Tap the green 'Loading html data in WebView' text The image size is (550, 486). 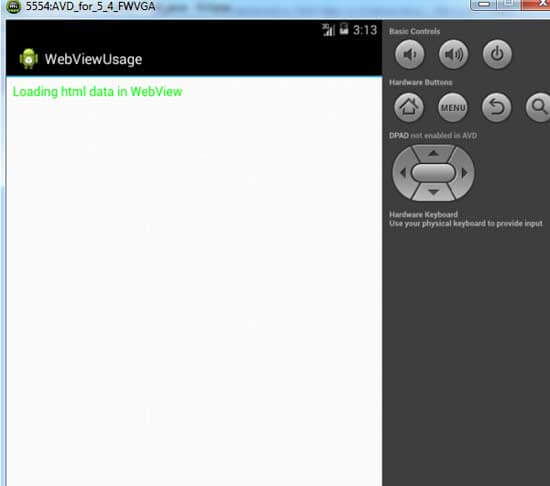point(98,92)
